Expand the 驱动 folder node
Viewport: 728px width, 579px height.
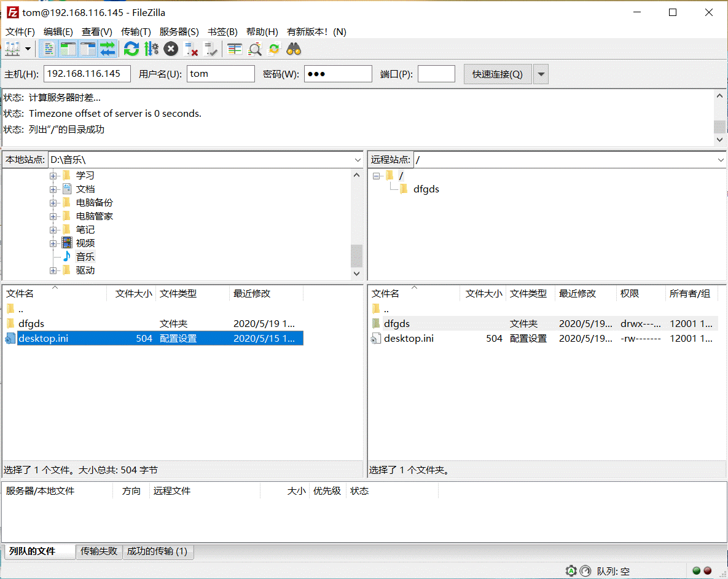coord(53,270)
